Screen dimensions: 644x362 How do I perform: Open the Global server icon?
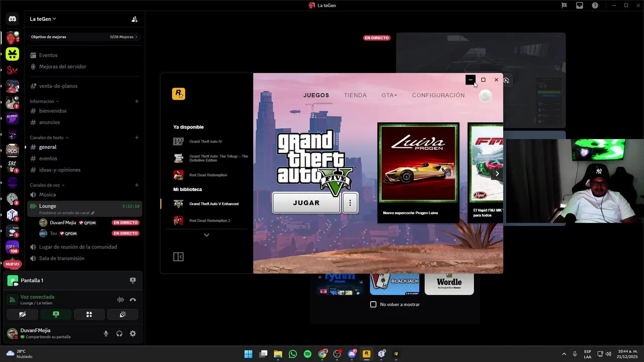click(13, 119)
